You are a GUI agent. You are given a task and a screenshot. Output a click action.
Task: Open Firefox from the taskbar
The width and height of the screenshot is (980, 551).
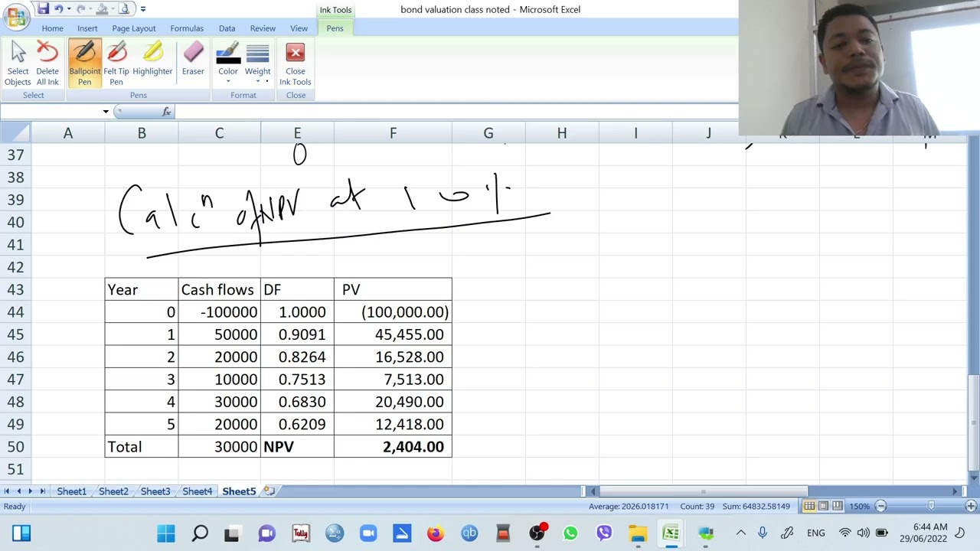pos(435,533)
